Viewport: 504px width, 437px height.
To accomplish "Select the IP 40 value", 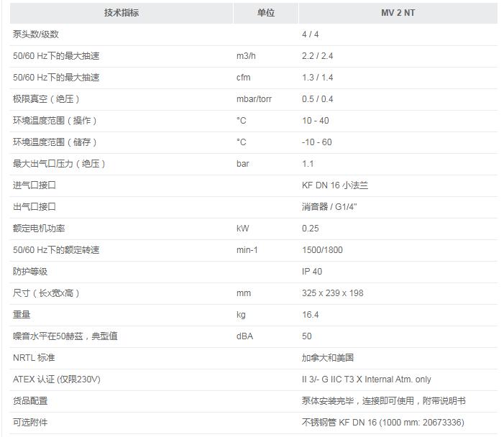I will coord(312,271).
